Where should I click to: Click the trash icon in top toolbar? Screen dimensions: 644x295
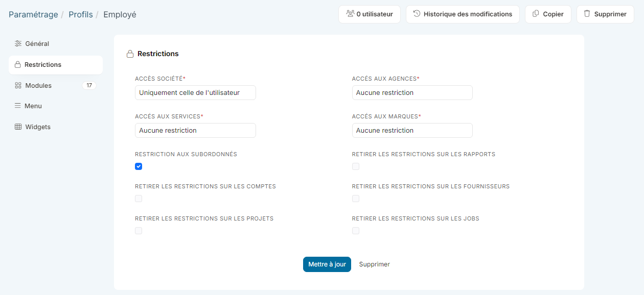[587, 14]
